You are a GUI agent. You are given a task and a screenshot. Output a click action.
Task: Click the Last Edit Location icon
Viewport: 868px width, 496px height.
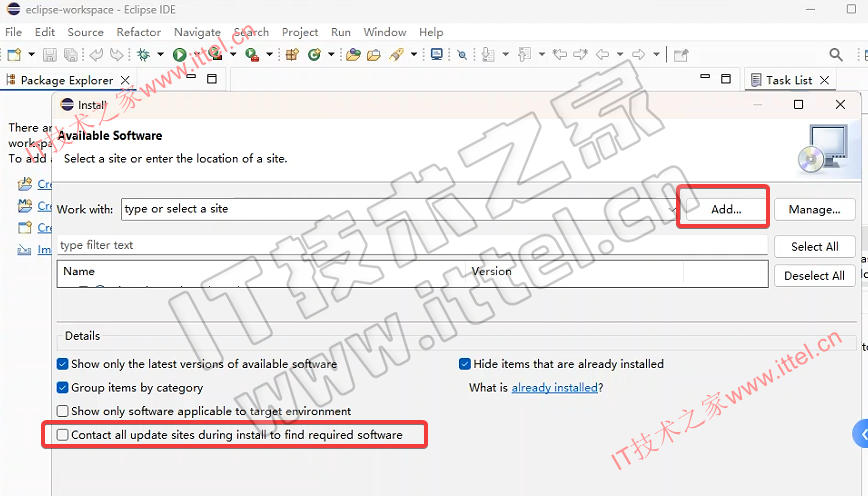(560, 54)
